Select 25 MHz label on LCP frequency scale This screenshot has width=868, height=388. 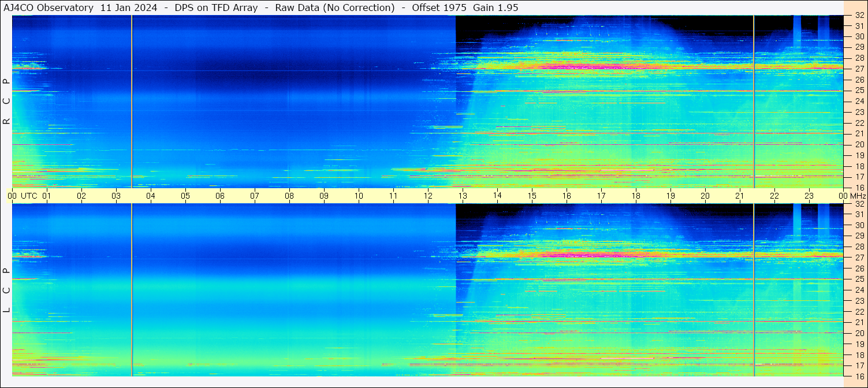[x=859, y=279]
